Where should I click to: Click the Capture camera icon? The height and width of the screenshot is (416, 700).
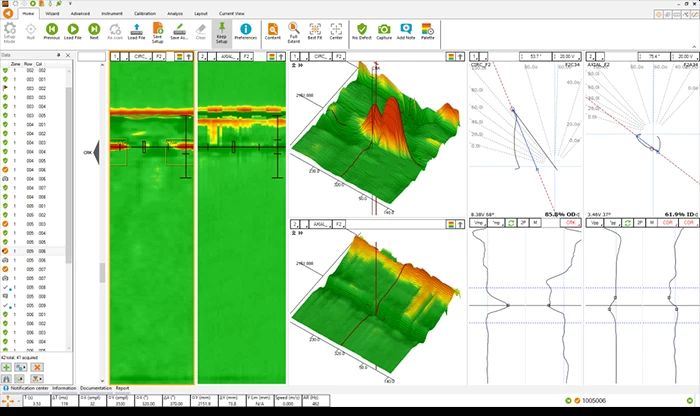(x=383, y=29)
